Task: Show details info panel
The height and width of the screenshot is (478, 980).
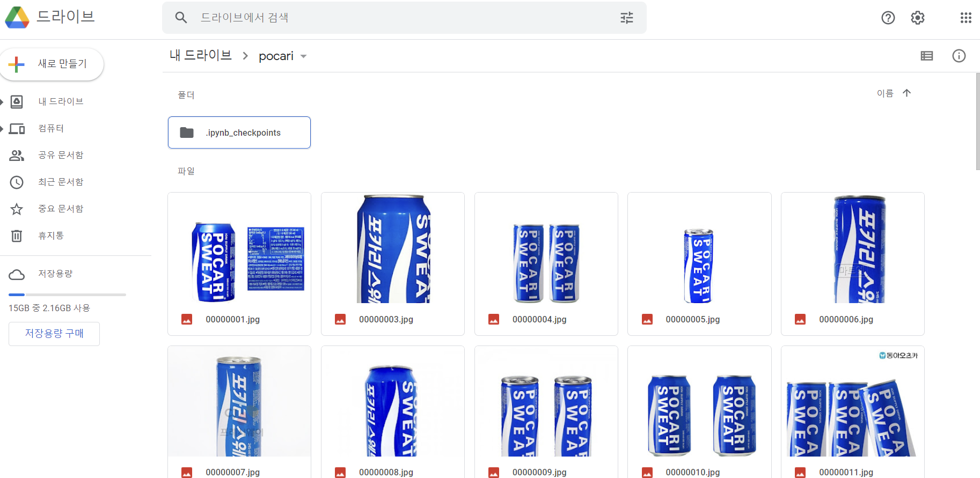Action: pos(959,56)
